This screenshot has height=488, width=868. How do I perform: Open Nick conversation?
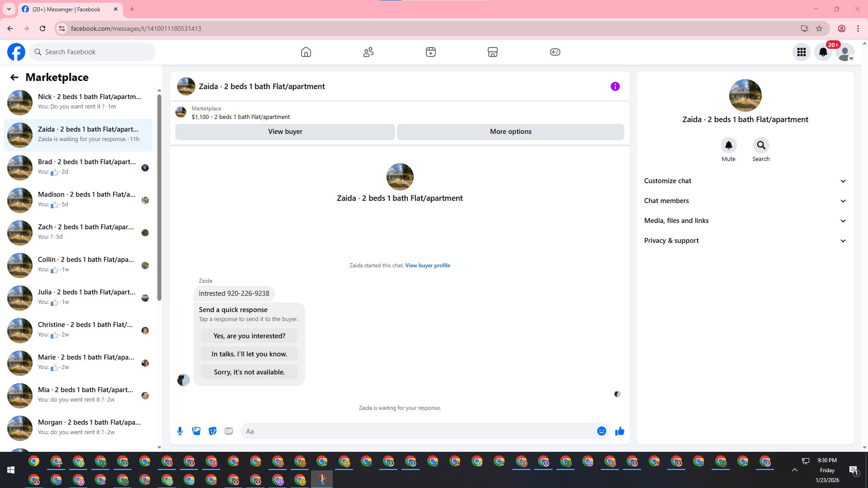pos(78,102)
